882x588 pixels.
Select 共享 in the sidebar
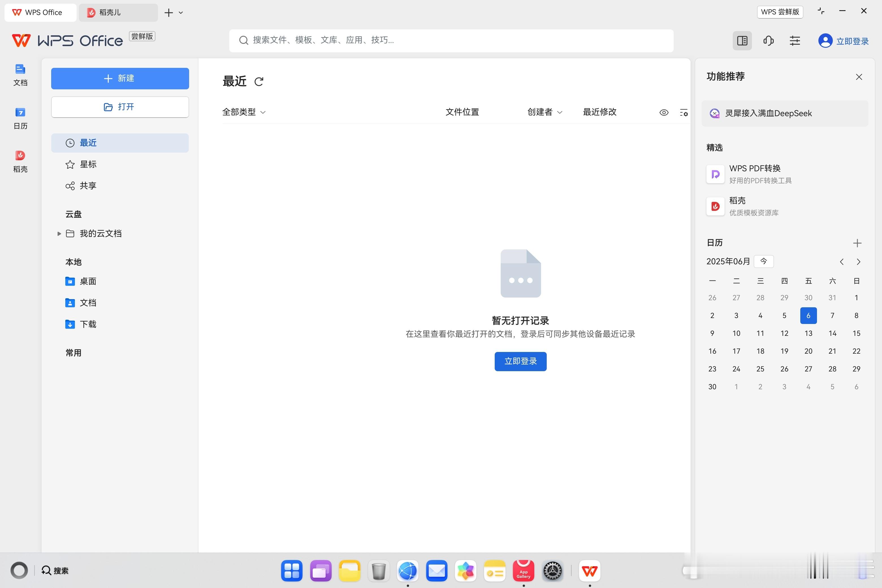click(x=120, y=186)
